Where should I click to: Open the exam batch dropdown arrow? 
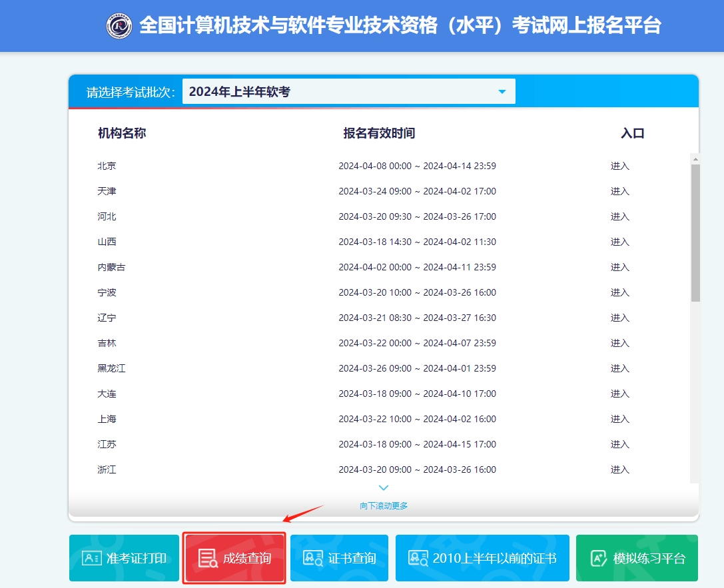click(502, 91)
